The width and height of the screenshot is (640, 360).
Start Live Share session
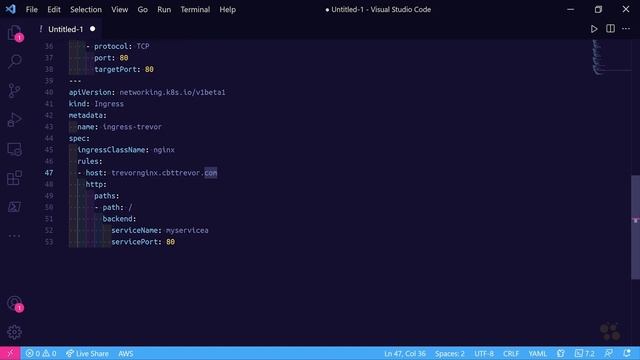tap(87, 353)
